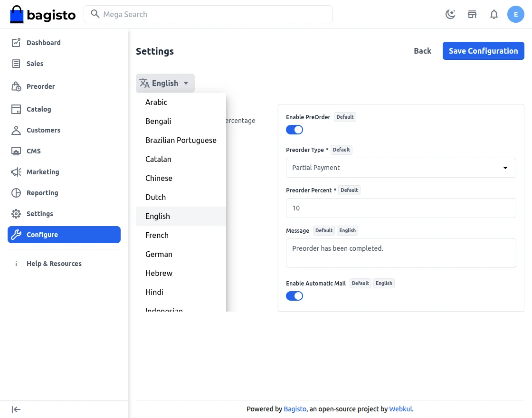Collapse the sidebar with arrow icon

[16, 409]
